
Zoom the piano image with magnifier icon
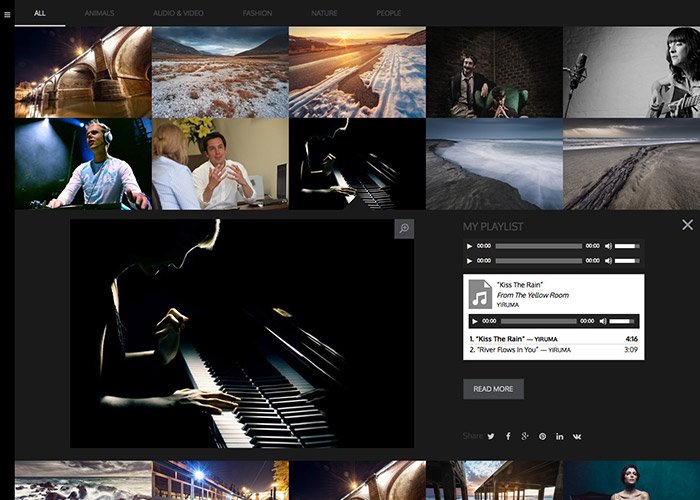404,229
